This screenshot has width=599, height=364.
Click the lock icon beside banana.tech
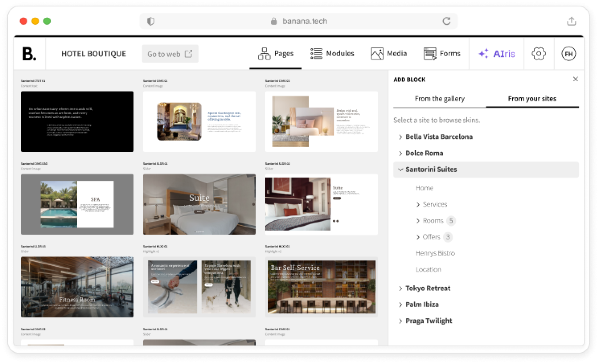point(274,21)
